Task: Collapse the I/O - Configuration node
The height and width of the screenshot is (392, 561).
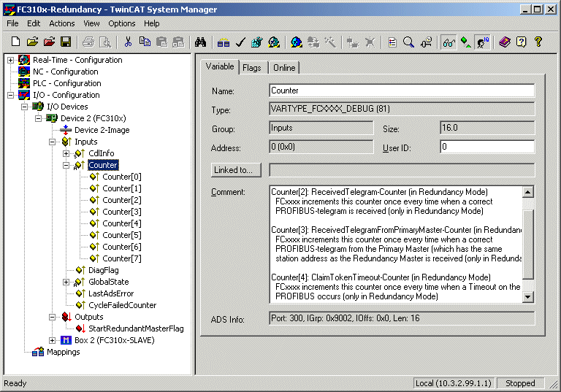Action: [11, 95]
